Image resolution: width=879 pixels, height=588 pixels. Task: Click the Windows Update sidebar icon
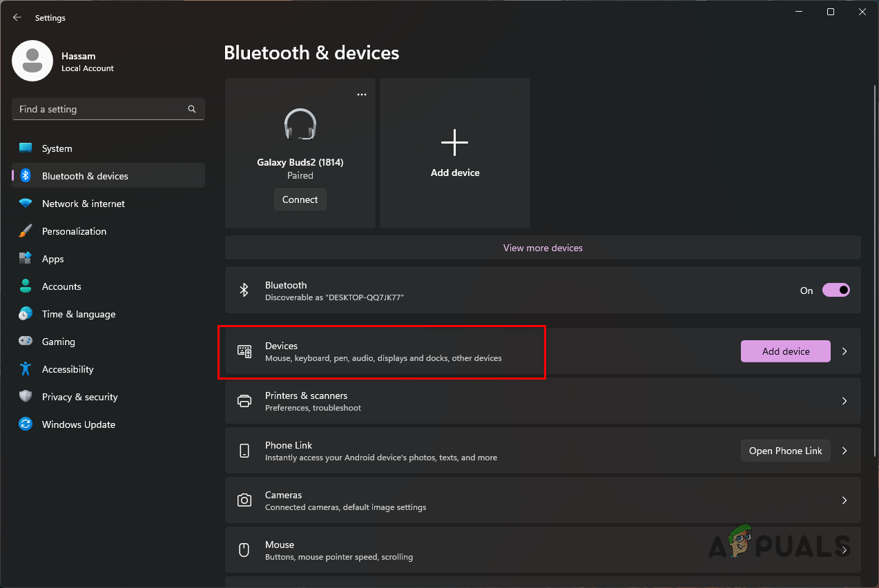[26, 424]
